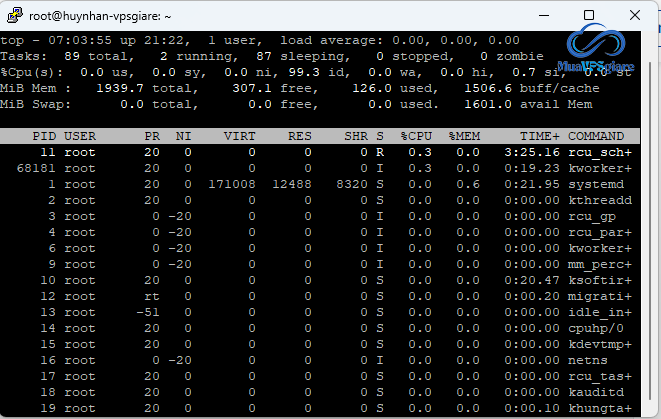Click the %CPU column header
Viewport: 661px width, 419px height.
415,135
